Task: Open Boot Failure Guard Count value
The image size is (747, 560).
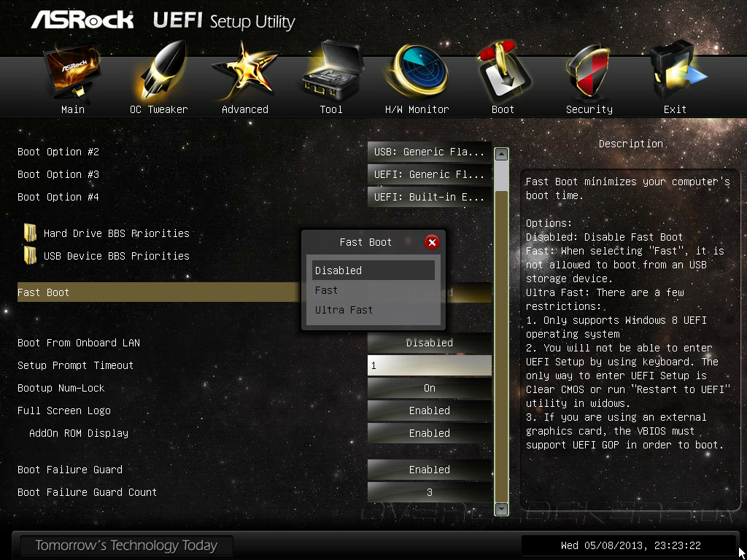Action: tap(429, 492)
